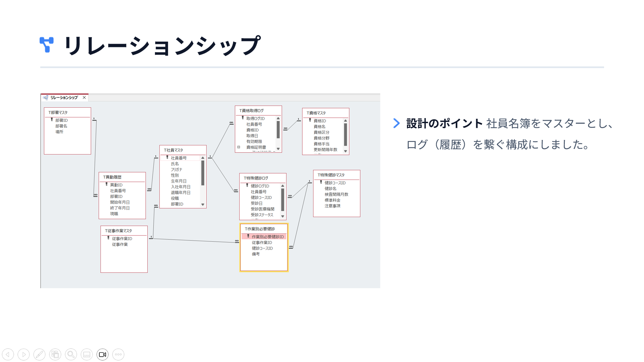The height and width of the screenshot is (362, 644).
Task: Select the highlighted 作業別必要健診ID field
Action: click(x=267, y=237)
